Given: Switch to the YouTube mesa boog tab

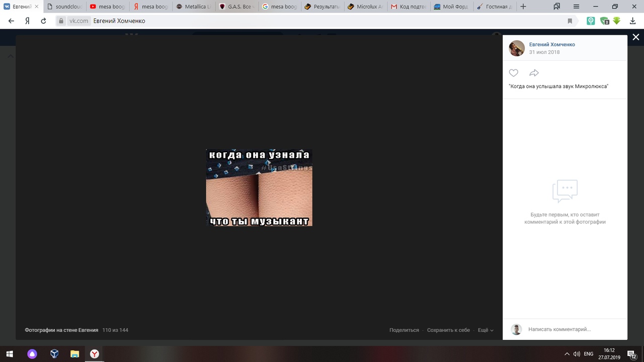Looking at the screenshot, I should 107,7.
